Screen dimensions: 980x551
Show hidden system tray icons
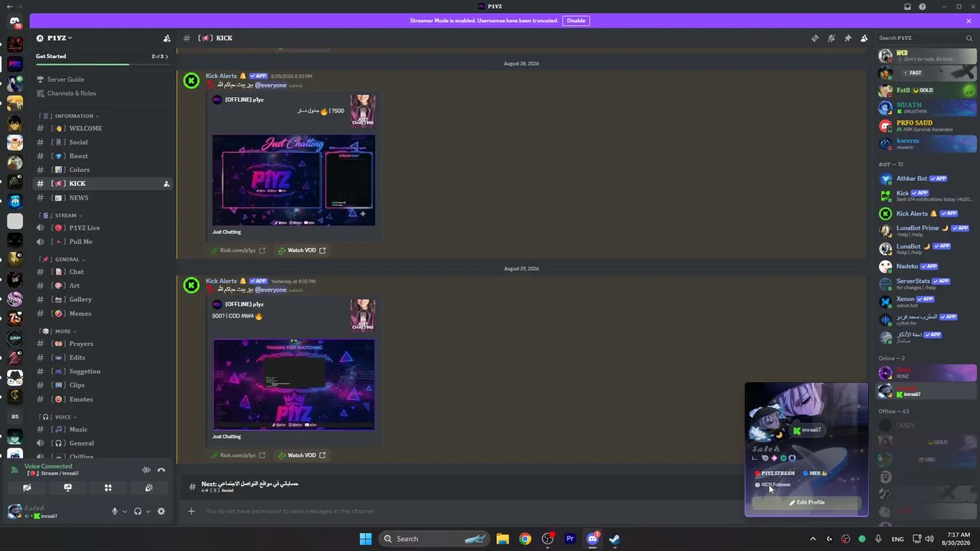(813, 539)
